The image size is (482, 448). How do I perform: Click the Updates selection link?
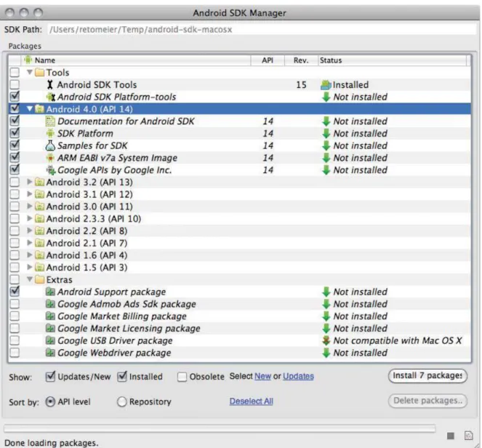(x=298, y=376)
